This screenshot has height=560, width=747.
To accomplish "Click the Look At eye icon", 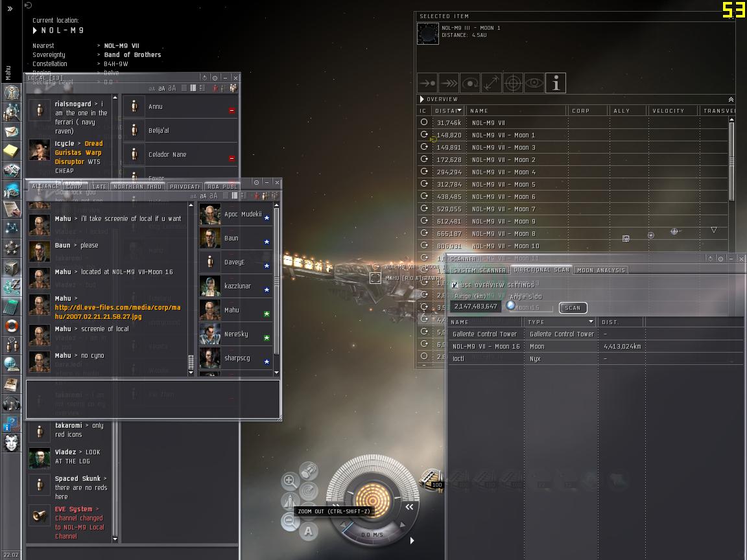I will [x=534, y=83].
